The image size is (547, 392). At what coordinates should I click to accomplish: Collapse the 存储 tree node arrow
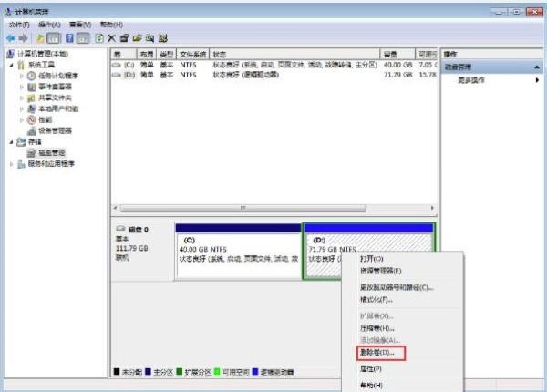click(12, 142)
